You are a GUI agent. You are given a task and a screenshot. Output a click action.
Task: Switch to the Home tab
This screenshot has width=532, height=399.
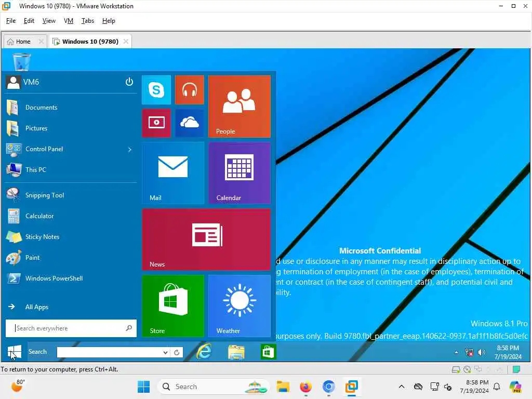[x=23, y=42]
